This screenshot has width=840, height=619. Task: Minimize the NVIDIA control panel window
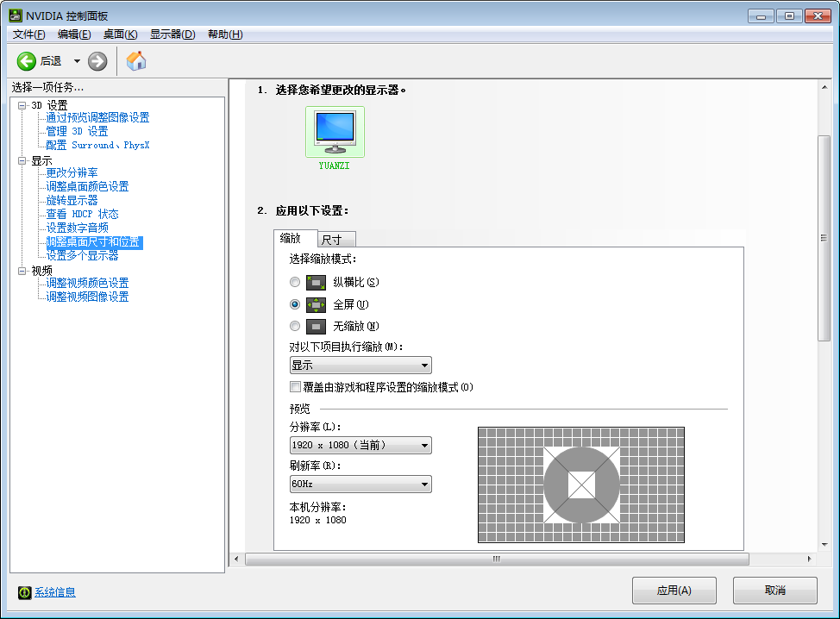(761, 16)
